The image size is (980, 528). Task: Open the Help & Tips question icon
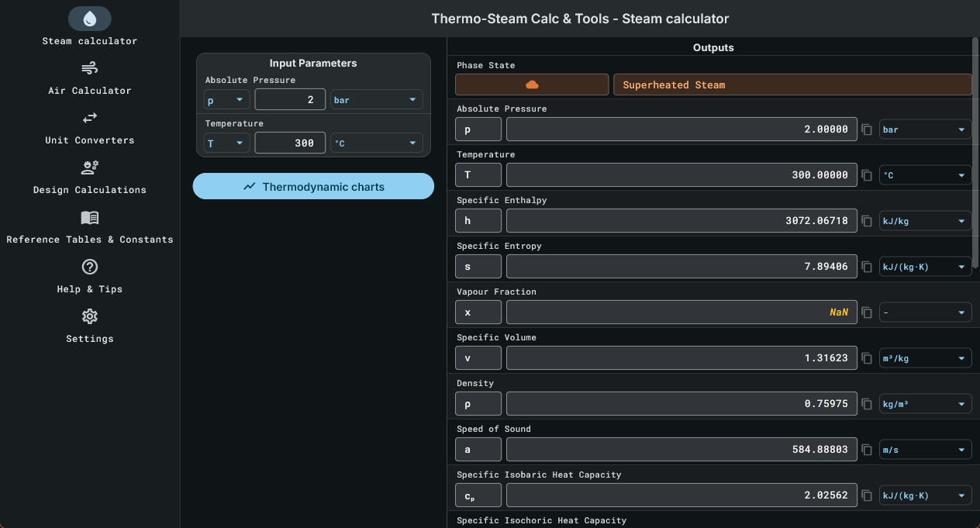coord(90,267)
